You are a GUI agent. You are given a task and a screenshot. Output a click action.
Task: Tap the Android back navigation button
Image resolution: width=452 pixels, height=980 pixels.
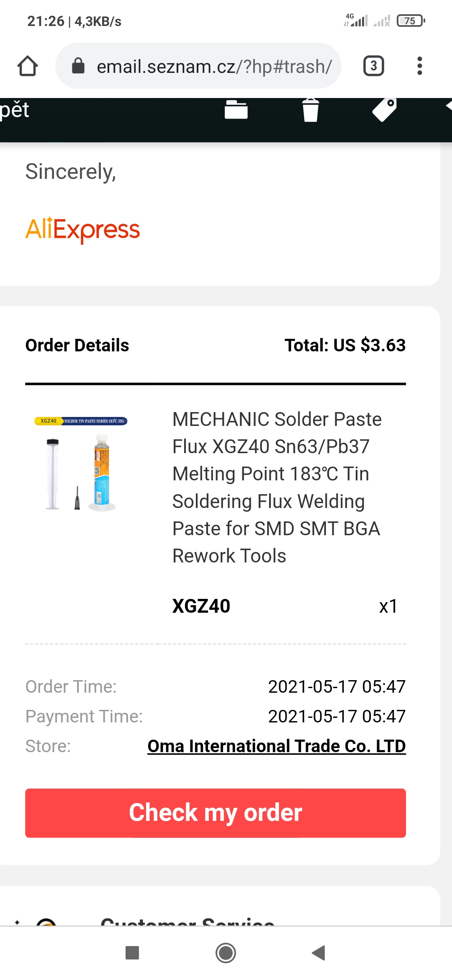tap(319, 953)
